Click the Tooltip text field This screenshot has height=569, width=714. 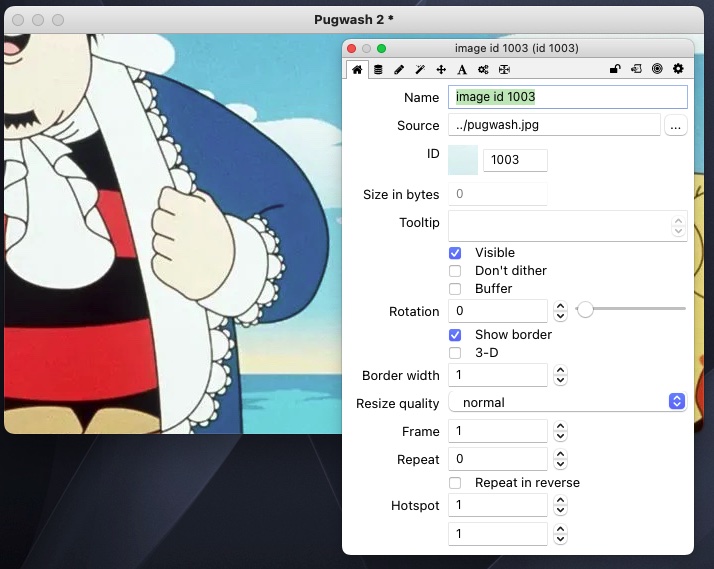click(x=567, y=226)
